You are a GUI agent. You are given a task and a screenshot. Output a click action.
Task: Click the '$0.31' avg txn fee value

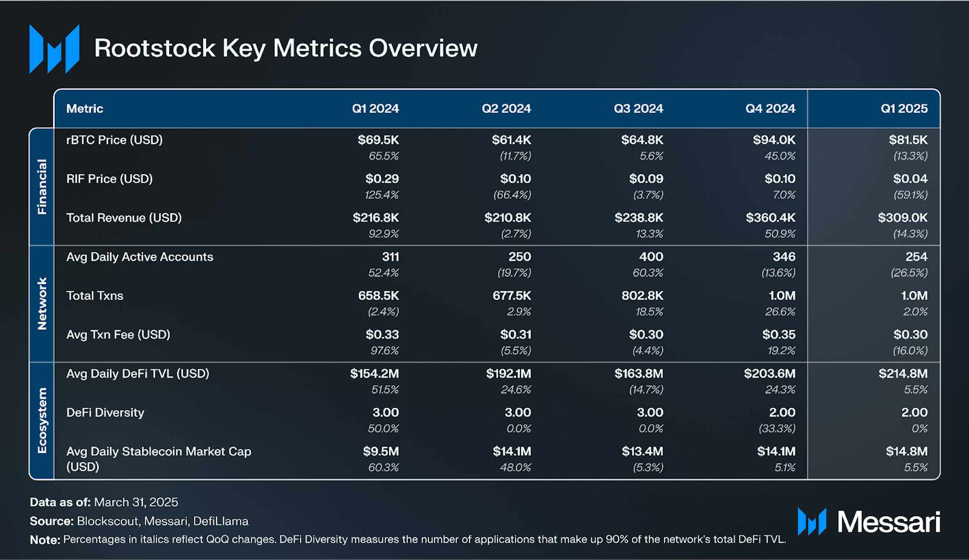515,334
